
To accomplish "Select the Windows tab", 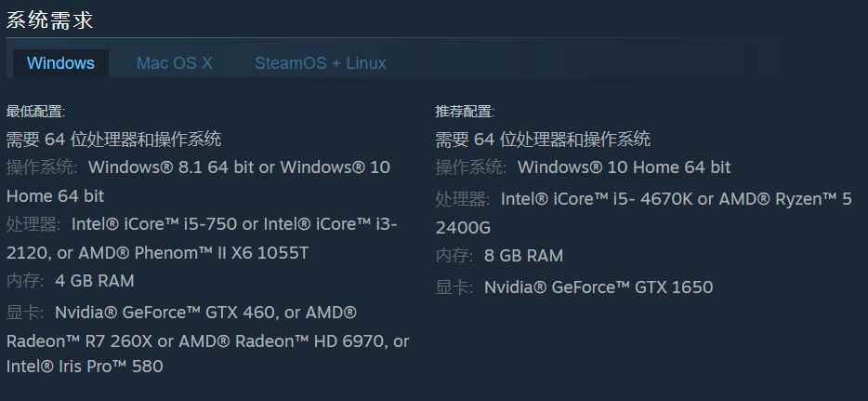I will pos(60,63).
